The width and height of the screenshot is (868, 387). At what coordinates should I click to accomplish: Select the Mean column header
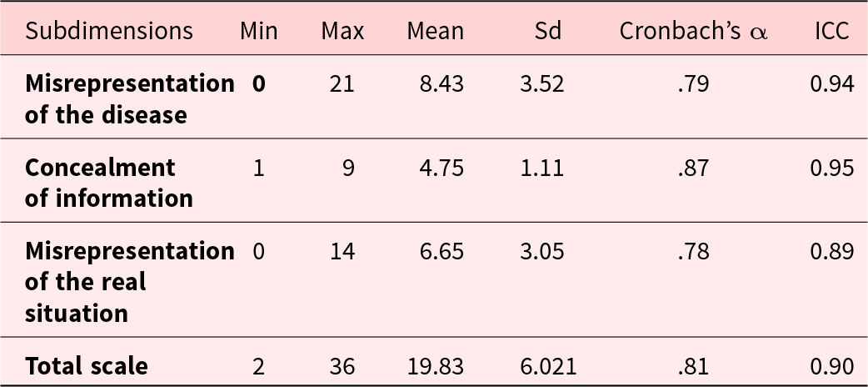coord(435,32)
